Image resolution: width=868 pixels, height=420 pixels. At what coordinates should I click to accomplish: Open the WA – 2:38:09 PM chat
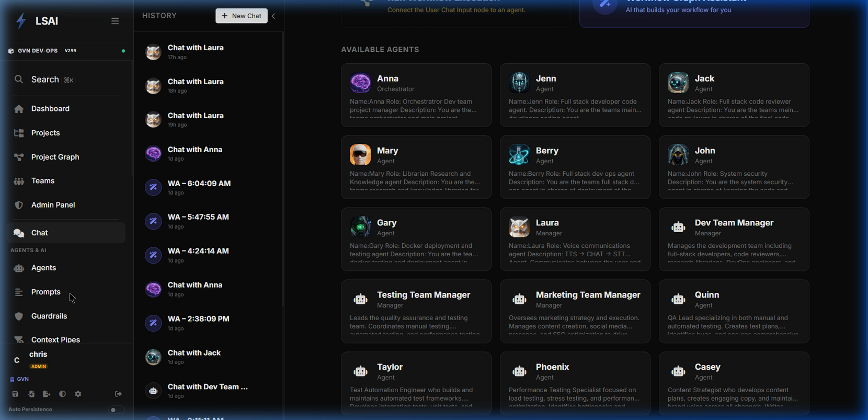click(208, 323)
